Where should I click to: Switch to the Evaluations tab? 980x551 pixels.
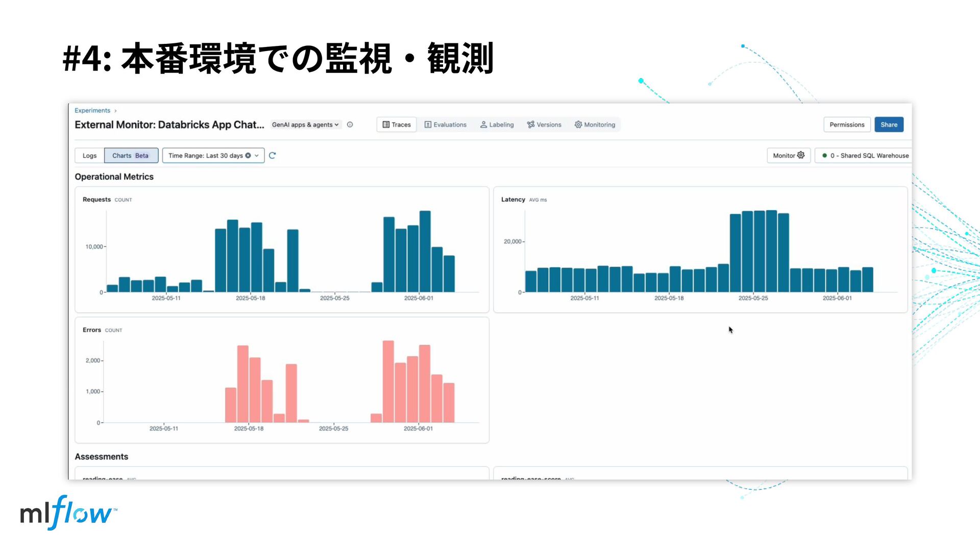tap(445, 124)
